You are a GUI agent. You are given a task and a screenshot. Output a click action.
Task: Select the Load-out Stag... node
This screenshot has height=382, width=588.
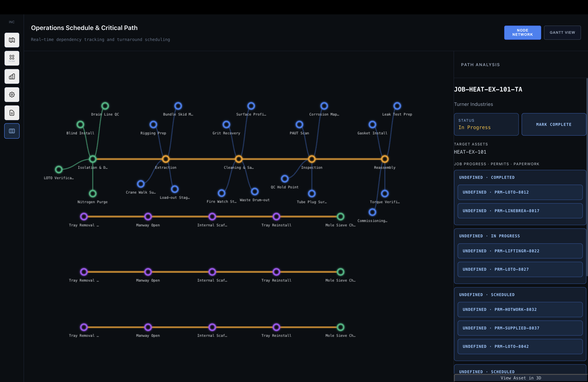click(x=175, y=189)
